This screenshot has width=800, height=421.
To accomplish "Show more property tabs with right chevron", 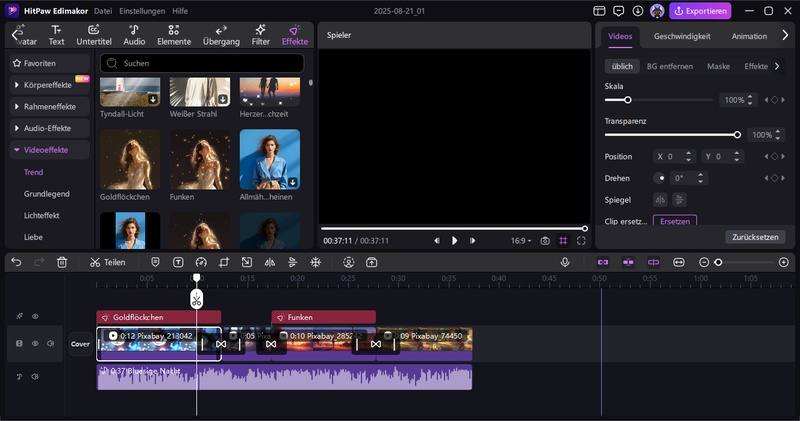I will pos(785,35).
